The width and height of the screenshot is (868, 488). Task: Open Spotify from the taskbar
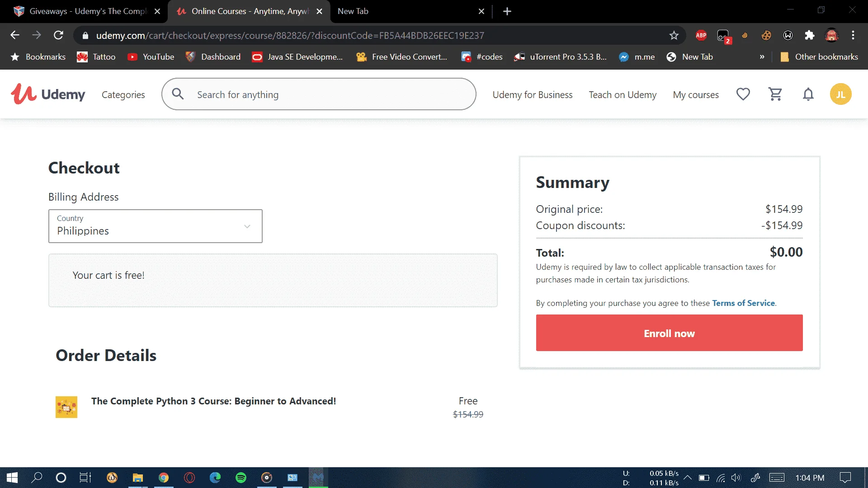click(241, 478)
